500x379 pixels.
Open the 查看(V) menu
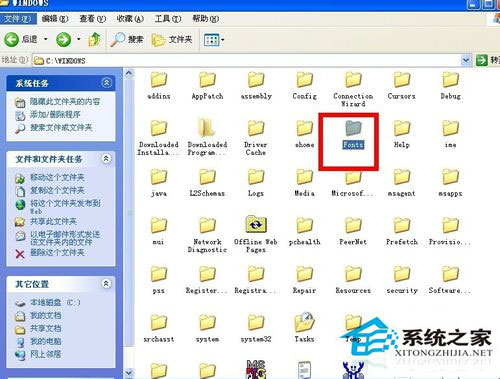[x=92, y=19]
